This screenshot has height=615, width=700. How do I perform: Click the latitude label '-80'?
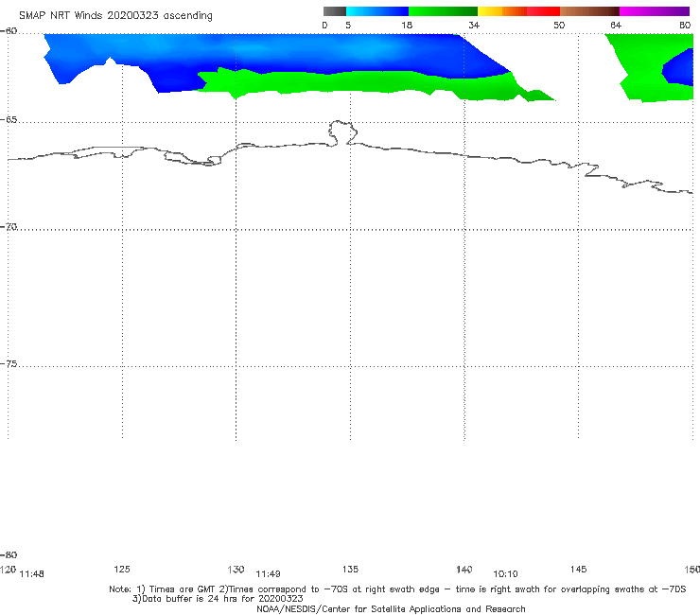click(9, 554)
